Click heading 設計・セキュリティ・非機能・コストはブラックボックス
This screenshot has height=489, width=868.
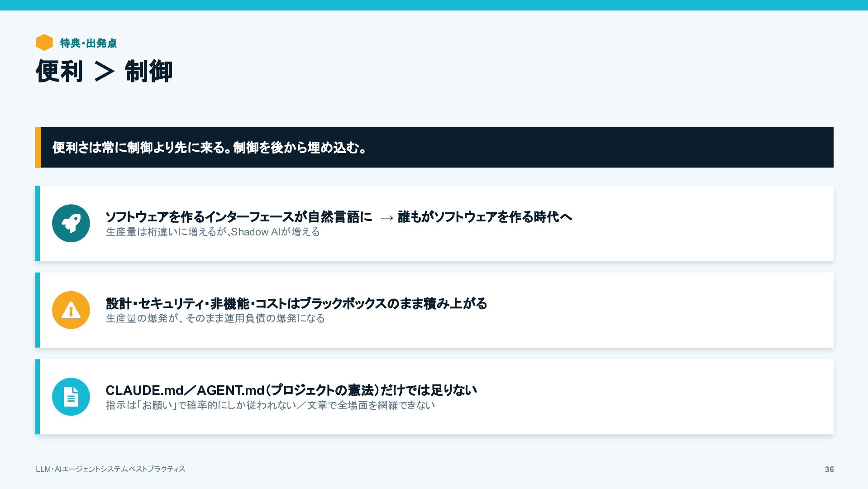click(296, 303)
